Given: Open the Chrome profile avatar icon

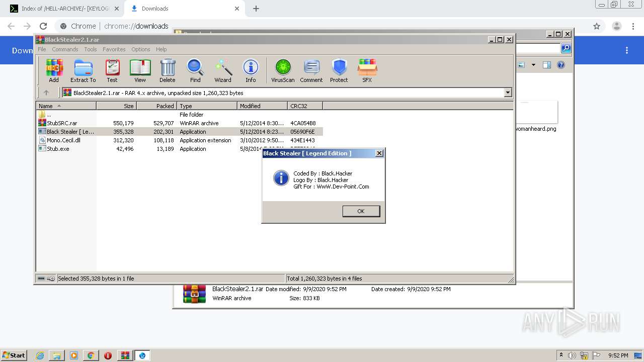Looking at the screenshot, I should click(x=616, y=26).
